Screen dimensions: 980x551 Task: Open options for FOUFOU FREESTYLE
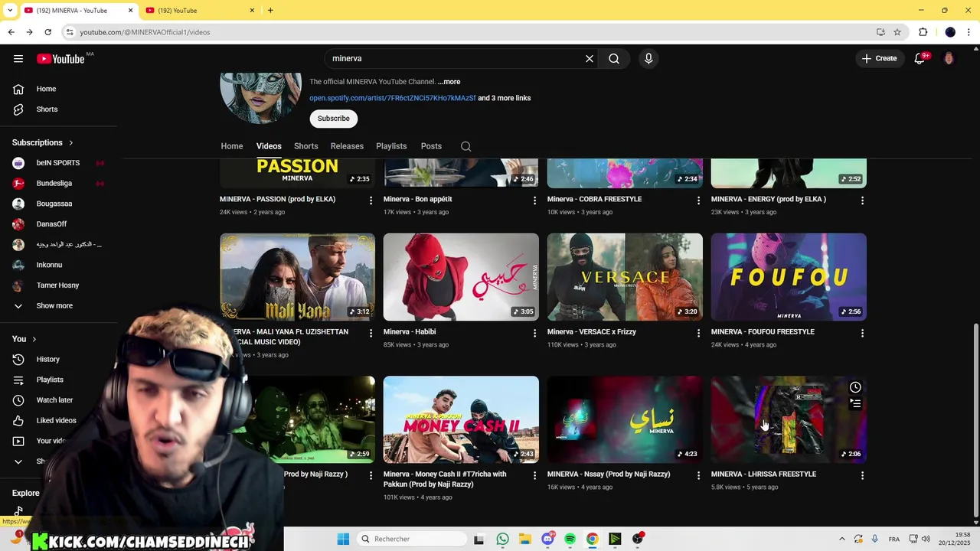coord(862,333)
